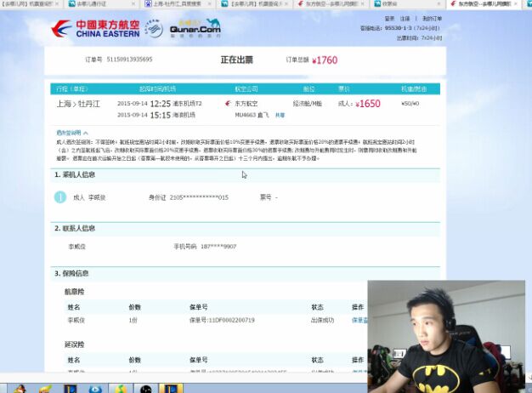Switch to the inactive 东方航空 tab

[331, 3]
